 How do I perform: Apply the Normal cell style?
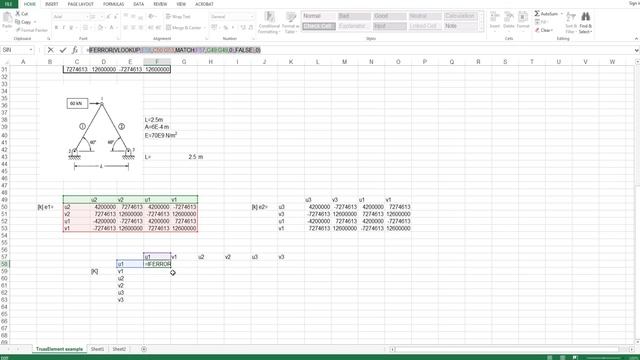tap(318, 16)
